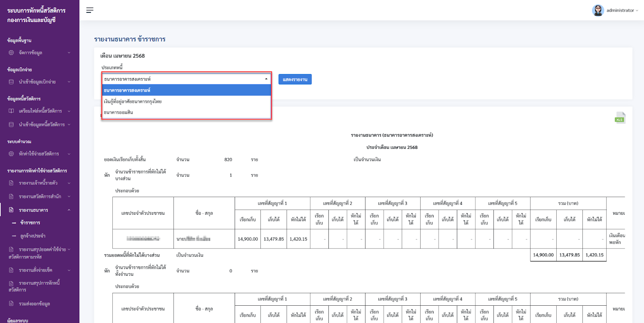This screenshot has width=644, height=323.
Task: Open the ข้าราชการ submenu item
Action: tap(30, 223)
